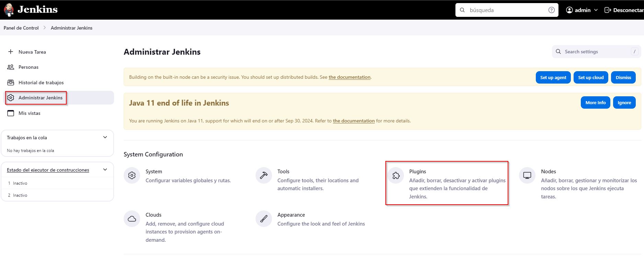Open Mis vistas in the sidebar

pyautogui.click(x=30, y=113)
